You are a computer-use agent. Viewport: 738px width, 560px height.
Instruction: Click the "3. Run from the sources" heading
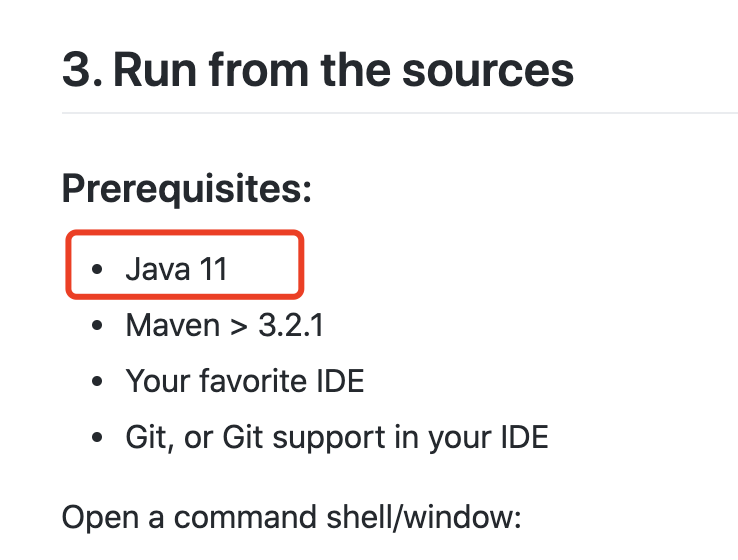coord(318,71)
